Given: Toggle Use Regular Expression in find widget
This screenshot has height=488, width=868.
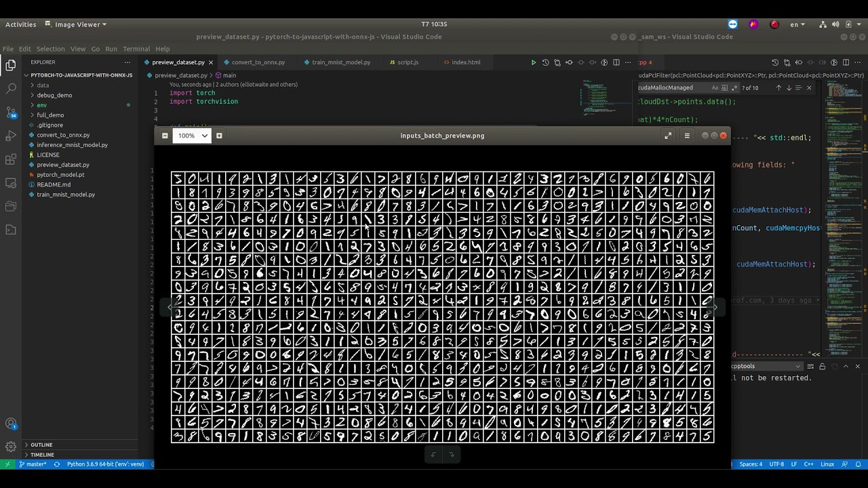Looking at the screenshot, I should pos(734,88).
